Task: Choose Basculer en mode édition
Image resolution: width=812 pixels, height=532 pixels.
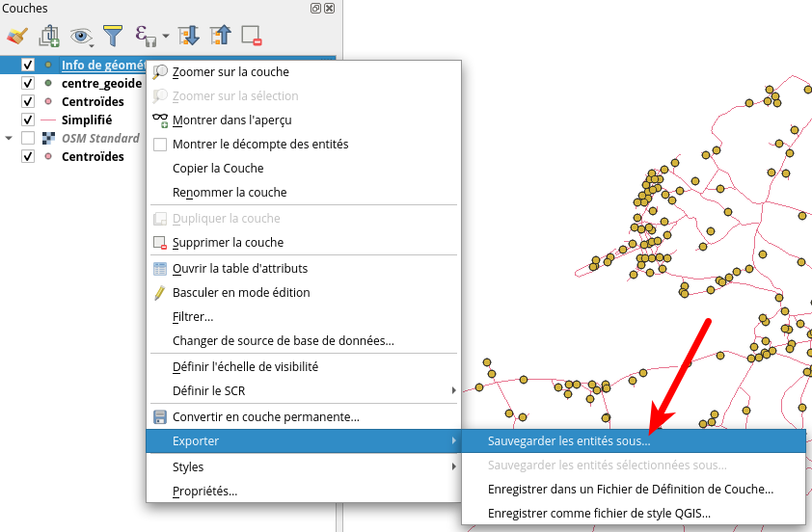Action: click(304, 292)
